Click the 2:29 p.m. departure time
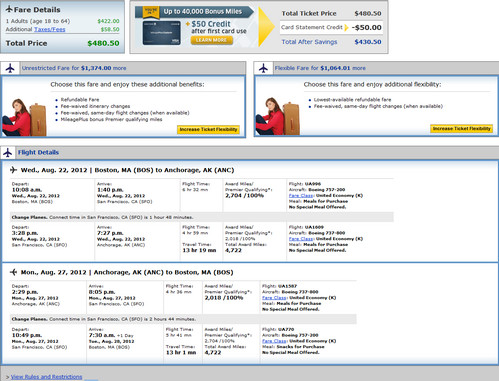 click(25, 292)
